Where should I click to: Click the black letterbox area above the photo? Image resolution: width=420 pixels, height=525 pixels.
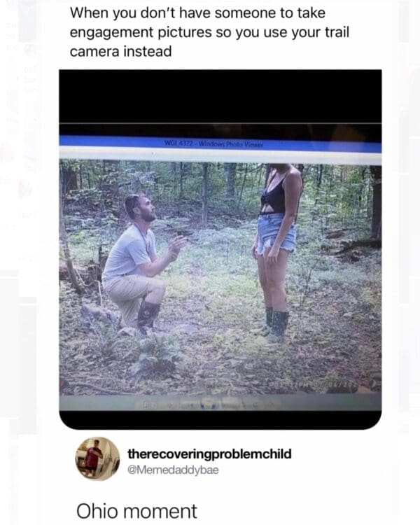pyautogui.click(x=220, y=97)
